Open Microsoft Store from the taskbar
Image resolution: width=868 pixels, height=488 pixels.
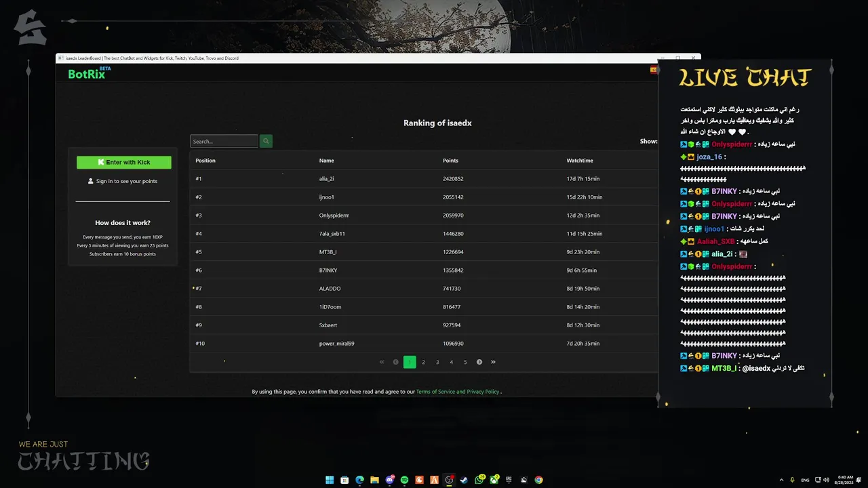(344, 480)
